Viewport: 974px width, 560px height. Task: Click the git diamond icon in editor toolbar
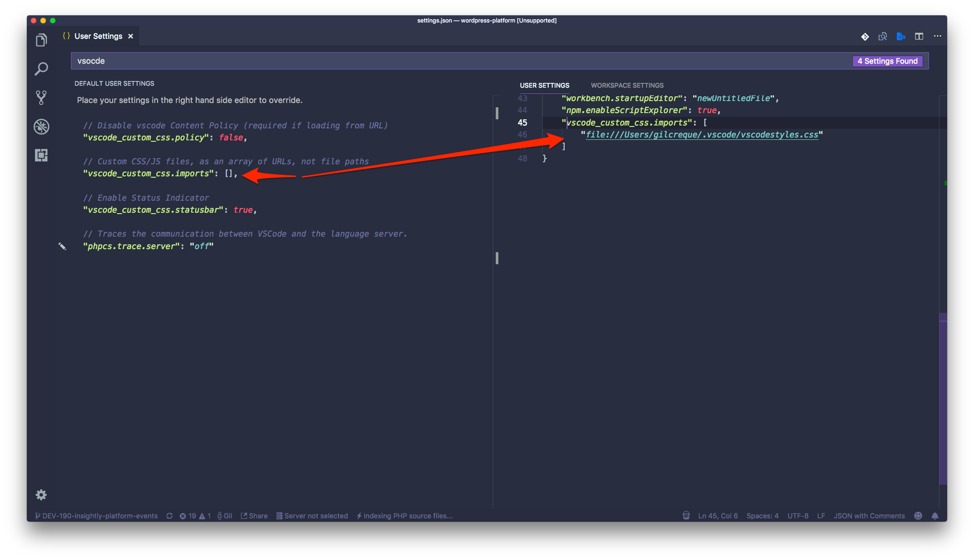tap(865, 36)
